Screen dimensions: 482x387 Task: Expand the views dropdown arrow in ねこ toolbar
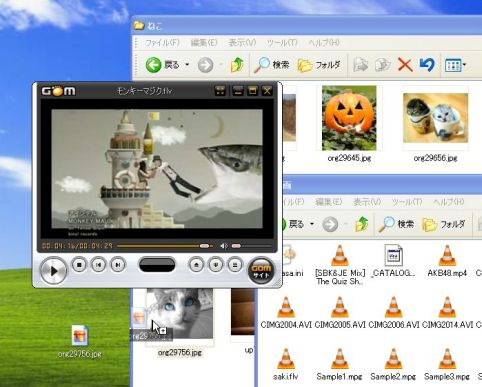pyautogui.click(x=464, y=65)
